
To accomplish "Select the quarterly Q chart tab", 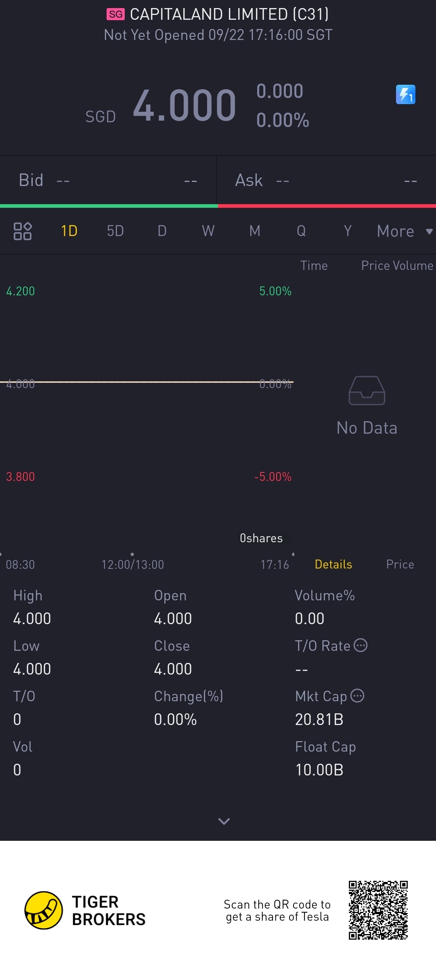I will 301,231.
